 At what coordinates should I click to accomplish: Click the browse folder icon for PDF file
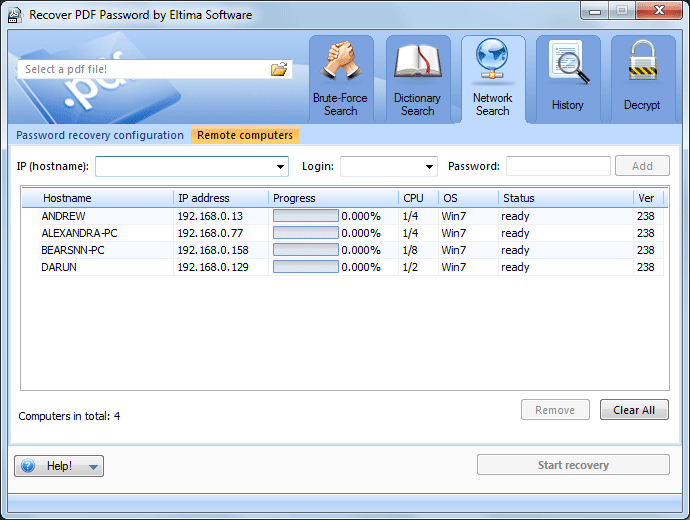click(x=279, y=69)
